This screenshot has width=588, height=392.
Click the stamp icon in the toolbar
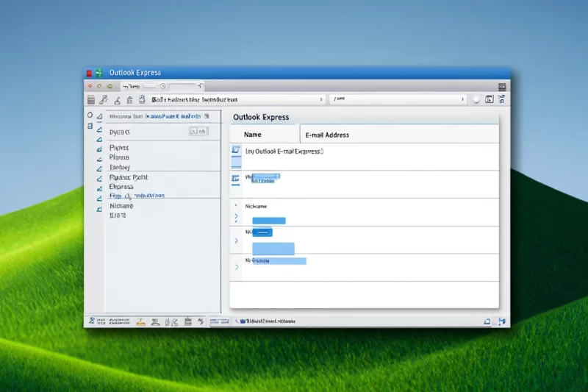[x=118, y=100]
